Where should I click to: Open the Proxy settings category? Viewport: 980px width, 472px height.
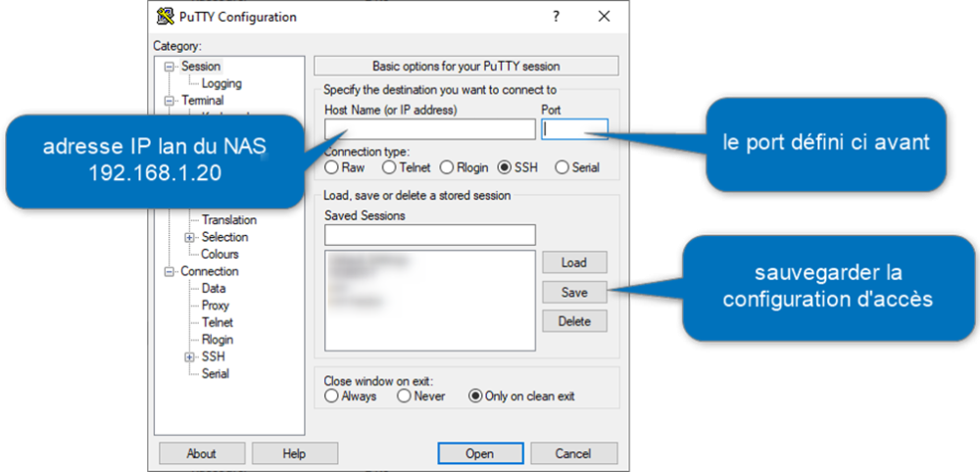point(215,306)
